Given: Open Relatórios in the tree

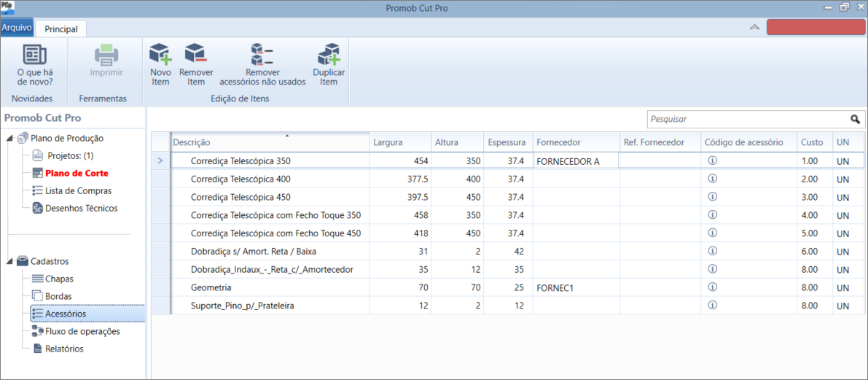Looking at the screenshot, I should click(64, 349).
